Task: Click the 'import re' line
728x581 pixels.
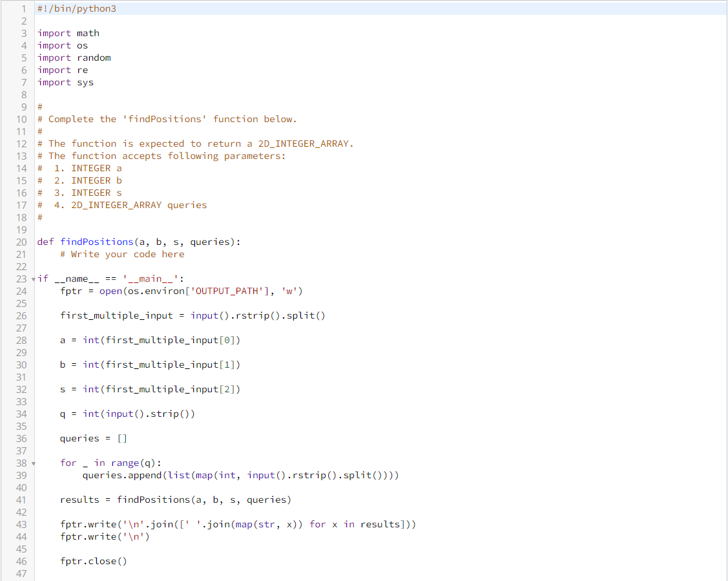Action: 63,70
